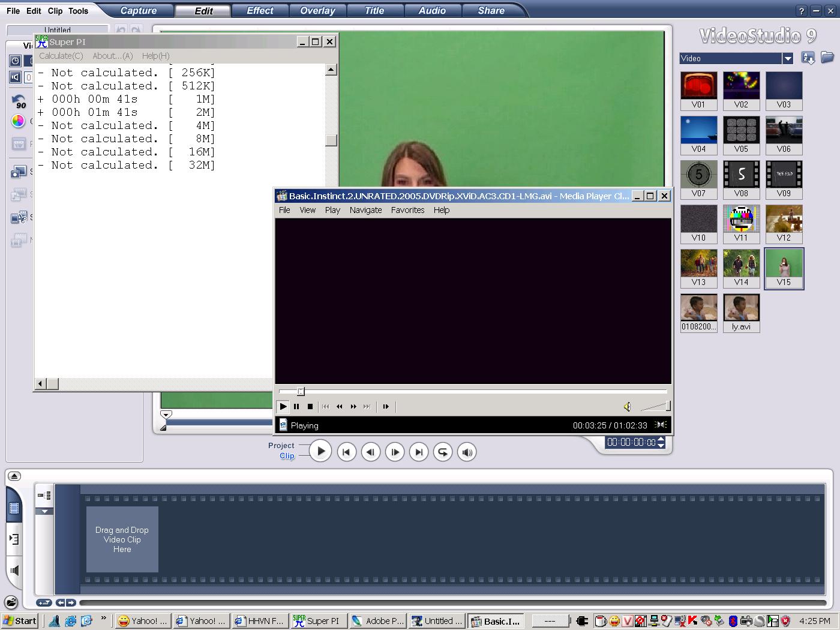Open the Navigate menu in Media Player

(365, 210)
